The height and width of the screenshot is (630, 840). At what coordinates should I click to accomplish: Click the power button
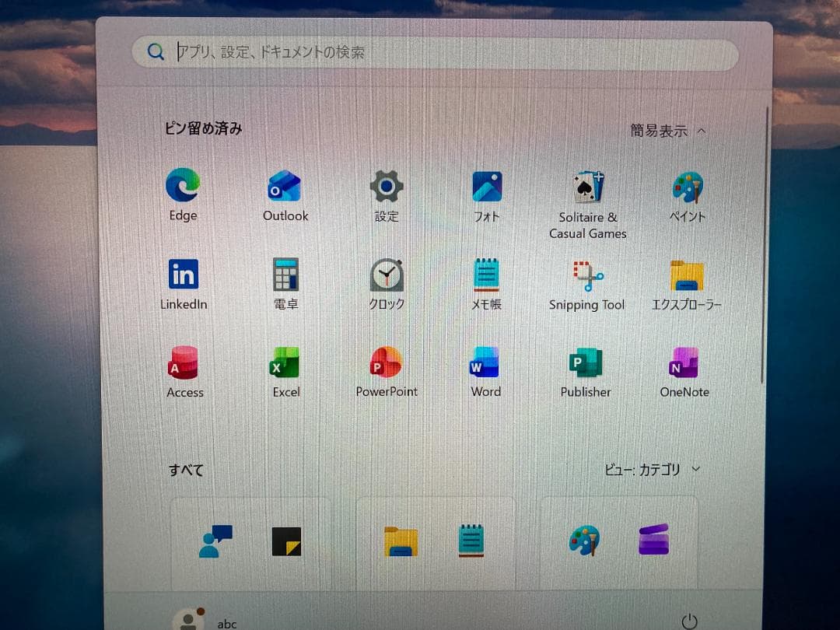(x=689, y=621)
